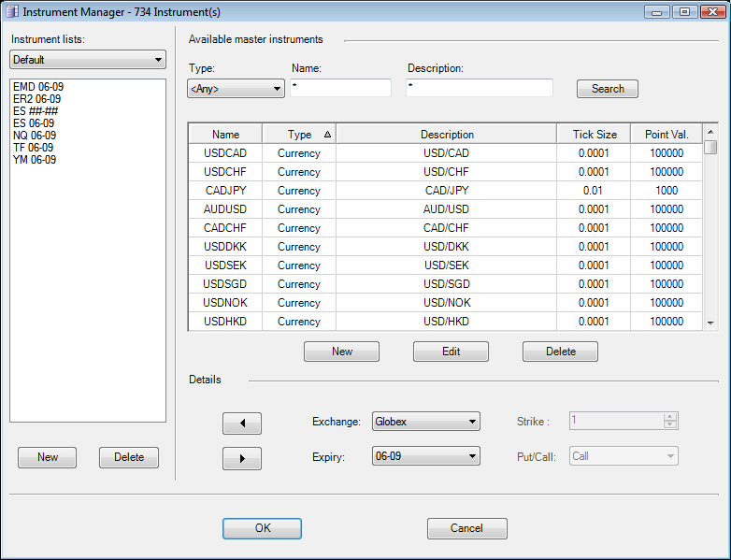
Task: Close the Instrument Manager window
Action: click(x=713, y=11)
